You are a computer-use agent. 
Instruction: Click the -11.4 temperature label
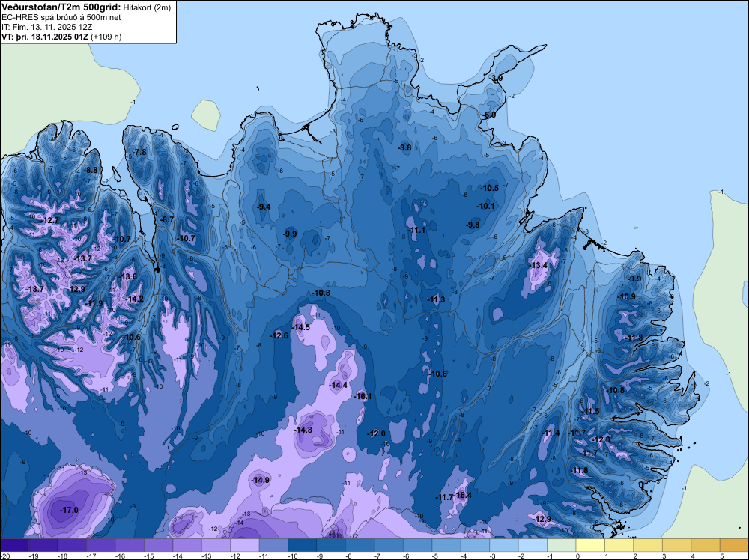[x=551, y=433]
